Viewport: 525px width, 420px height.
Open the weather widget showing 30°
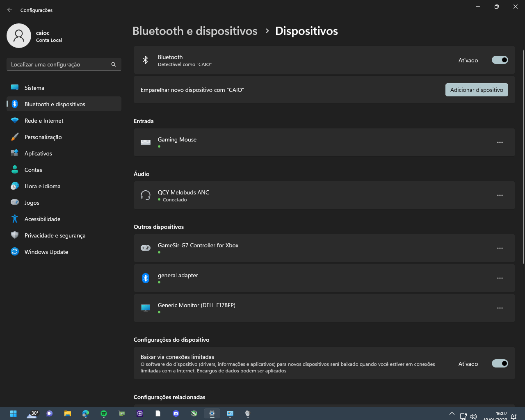(32, 413)
